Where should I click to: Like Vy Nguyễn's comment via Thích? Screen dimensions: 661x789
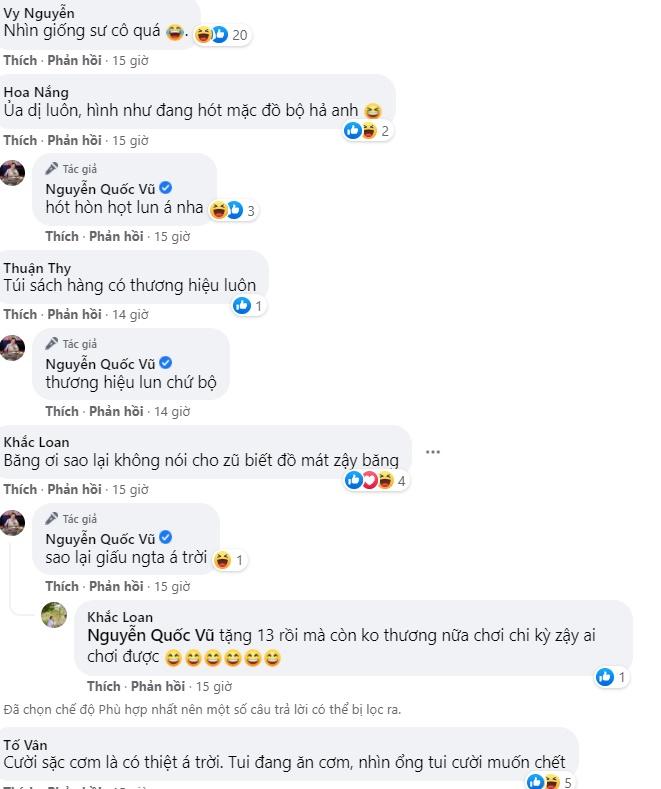click(x=20, y=61)
